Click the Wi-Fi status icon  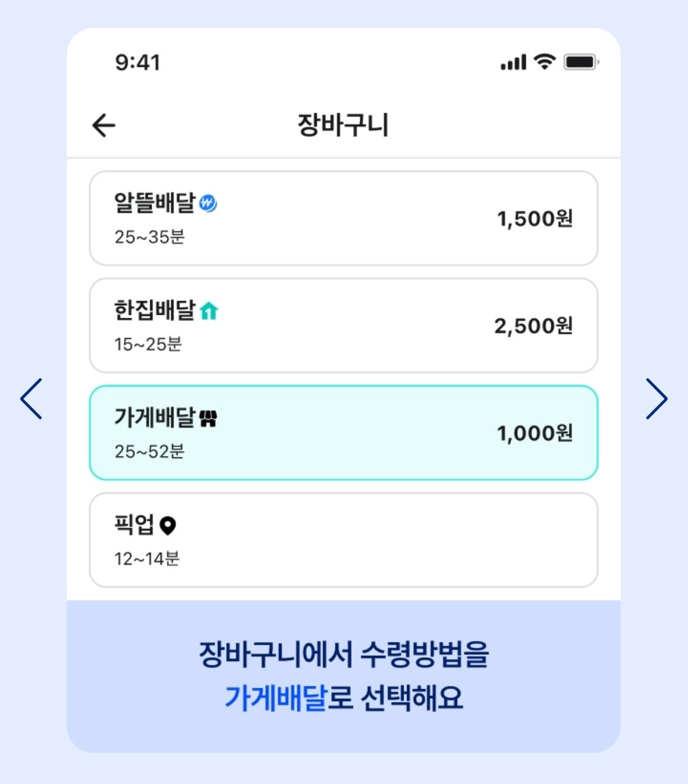point(545,62)
